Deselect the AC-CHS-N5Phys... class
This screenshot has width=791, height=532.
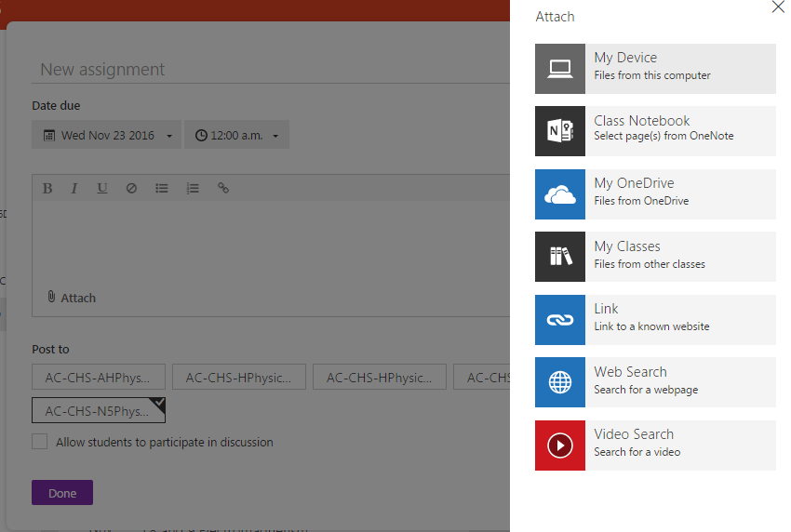pos(99,410)
